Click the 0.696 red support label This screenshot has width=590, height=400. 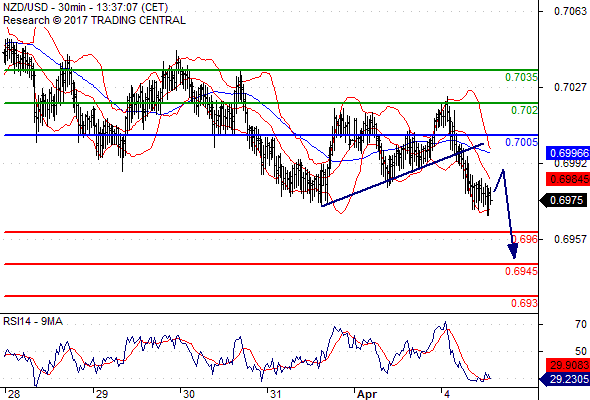click(525, 239)
